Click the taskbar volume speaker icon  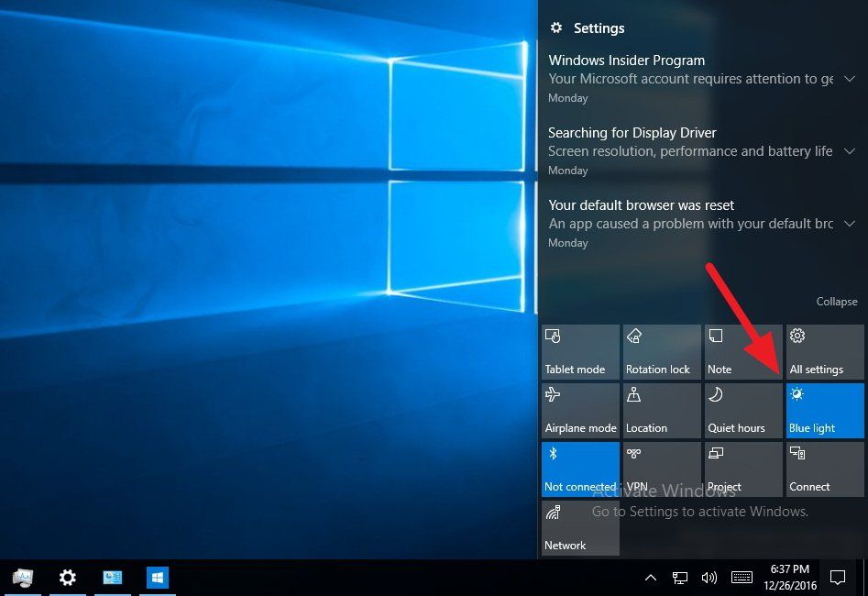pyautogui.click(x=709, y=578)
